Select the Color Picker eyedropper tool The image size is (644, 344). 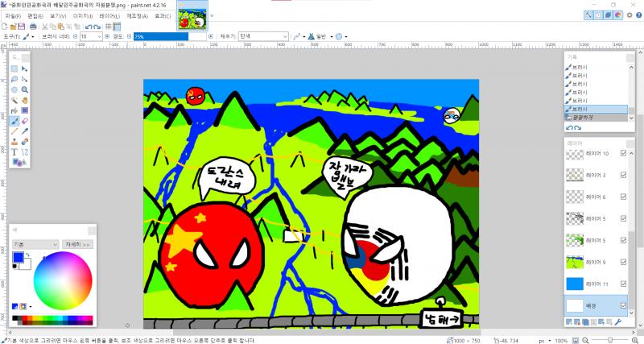click(x=25, y=131)
